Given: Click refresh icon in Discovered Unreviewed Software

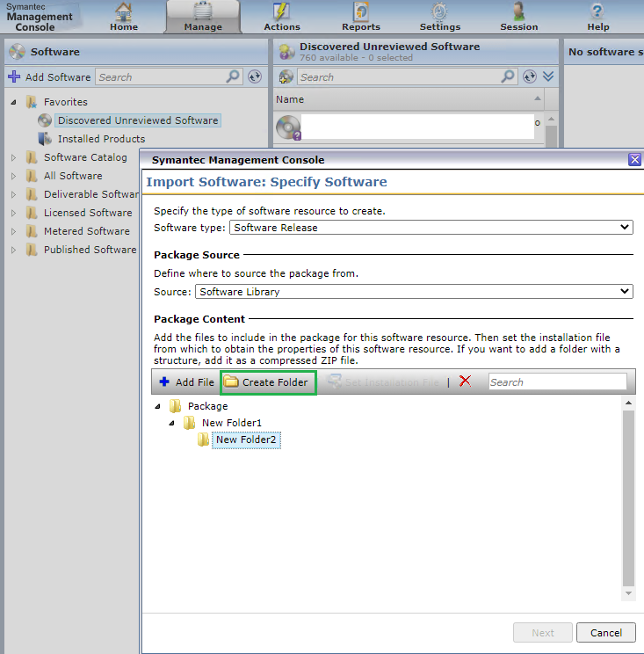Looking at the screenshot, I should [x=530, y=76].
